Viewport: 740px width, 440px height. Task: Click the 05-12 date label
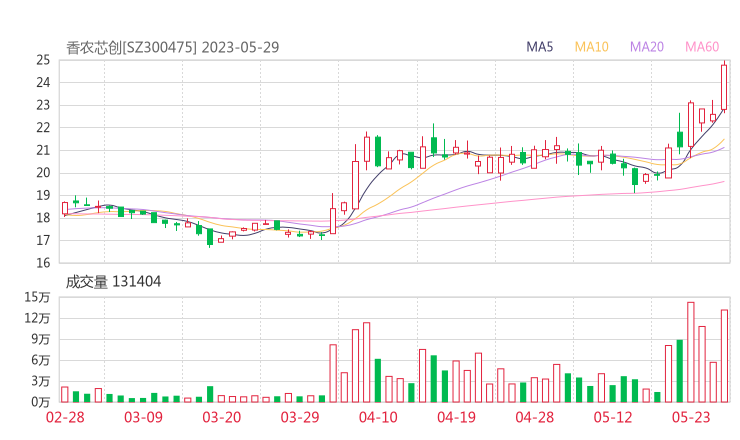coord(613,417)
